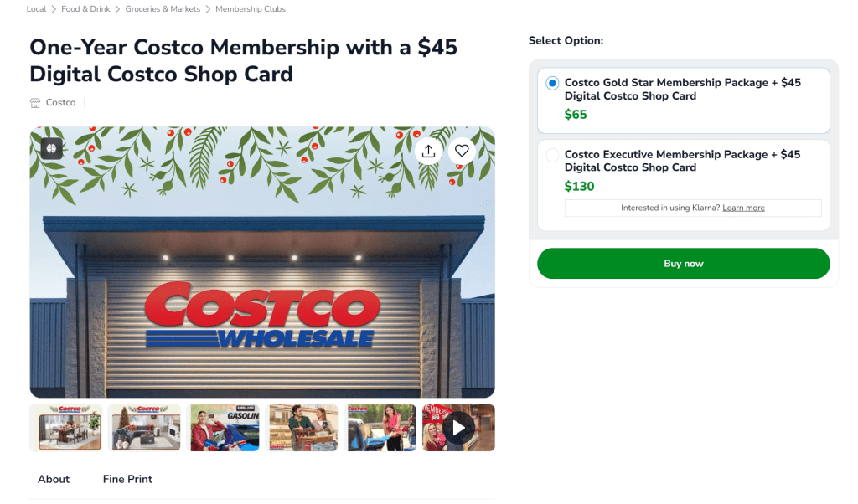Select the Gold Star Membership radio button

pos(552,83)
